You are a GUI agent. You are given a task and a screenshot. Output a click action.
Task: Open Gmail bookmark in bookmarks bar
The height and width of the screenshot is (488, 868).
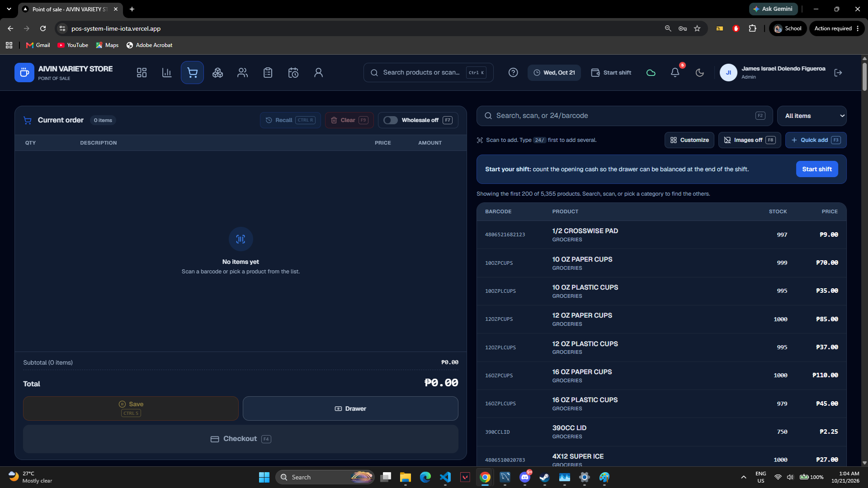pyautogui.click(x=38, y=45)
